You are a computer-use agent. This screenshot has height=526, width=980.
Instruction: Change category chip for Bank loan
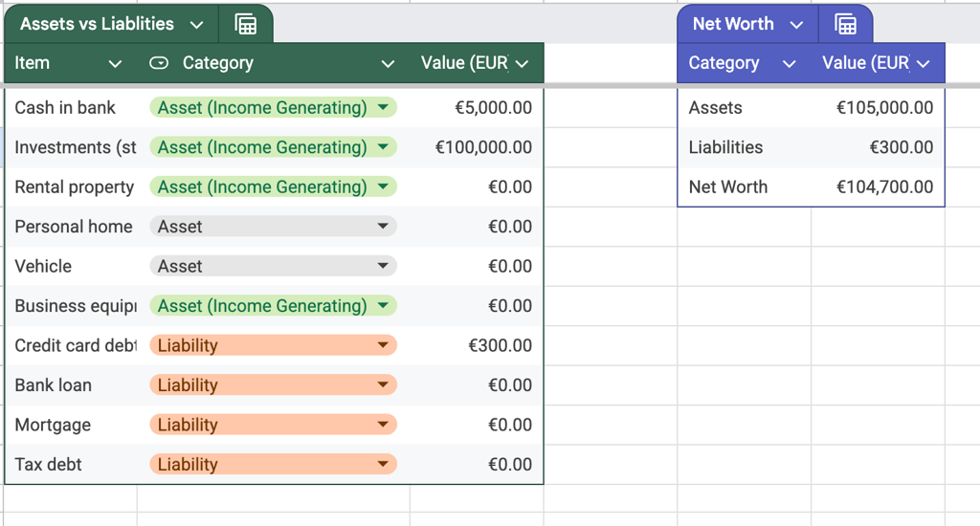[x=273, y=384]
